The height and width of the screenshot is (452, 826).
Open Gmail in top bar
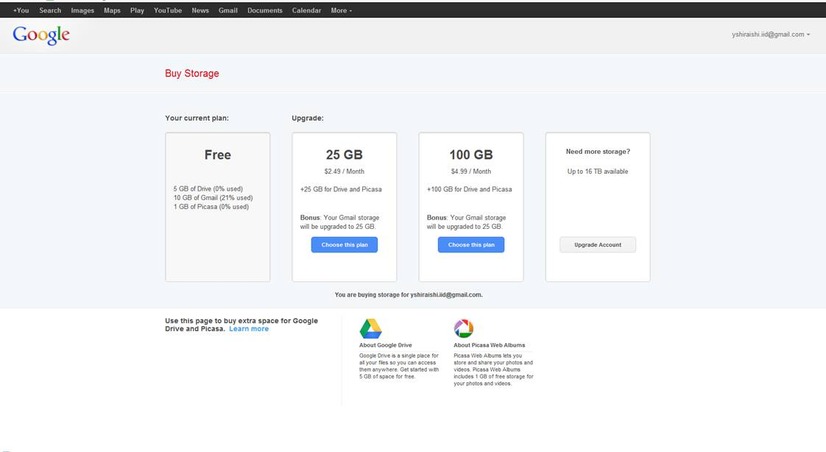228,10
